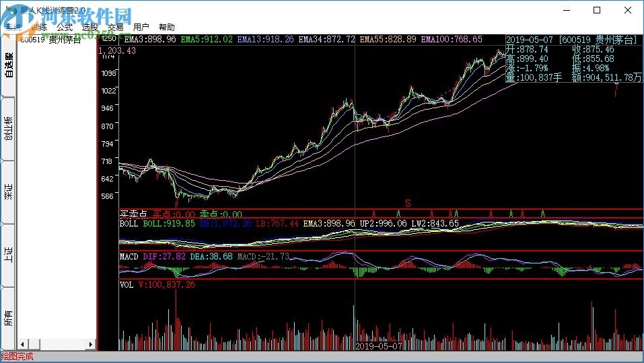Click the DEA:38.68 value label

coord(211,256)
